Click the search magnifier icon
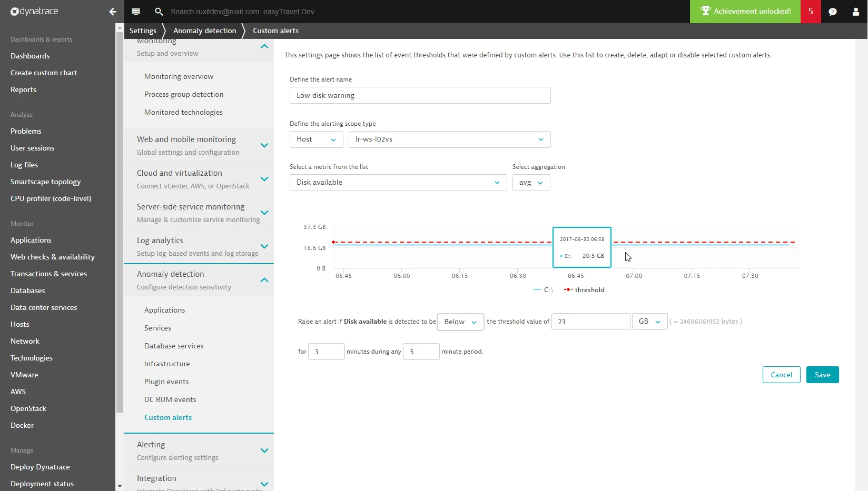This screenshot has height=491, width=868. 159,11
